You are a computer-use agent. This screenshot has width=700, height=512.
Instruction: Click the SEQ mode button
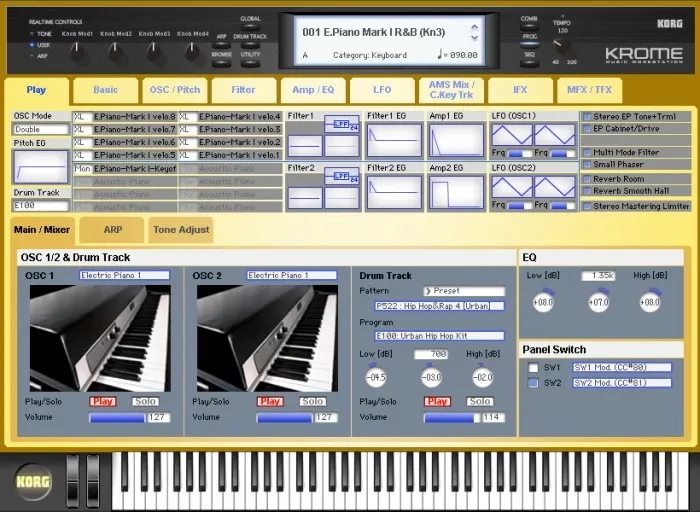(529, 63)
